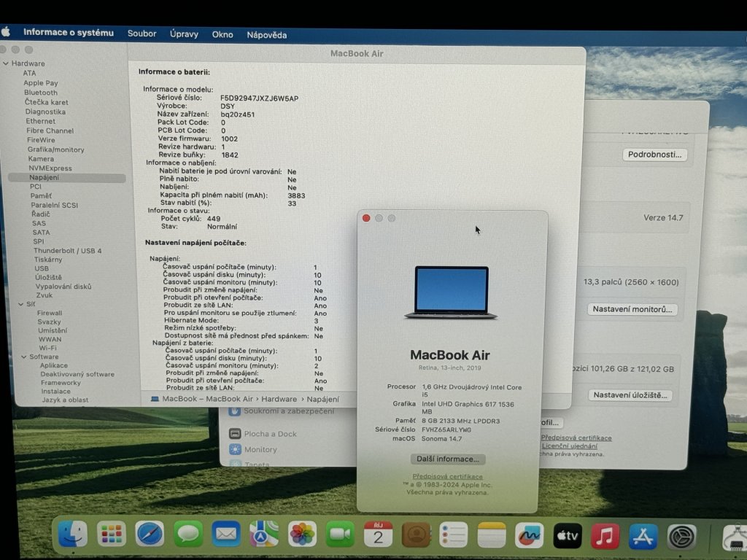This screenshot has width=747, height=560.
Task: Click battery serial number F5D92947JXZJ6W5AP
Action: (259, 98)
